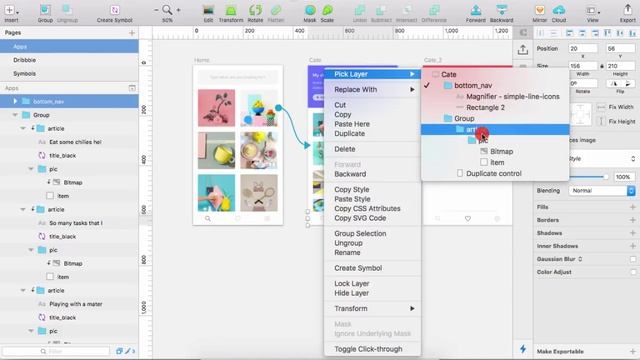Screen dimensions: 640x360
Task: Open the View toolbar menu
Action: click(x=593, y=13)
